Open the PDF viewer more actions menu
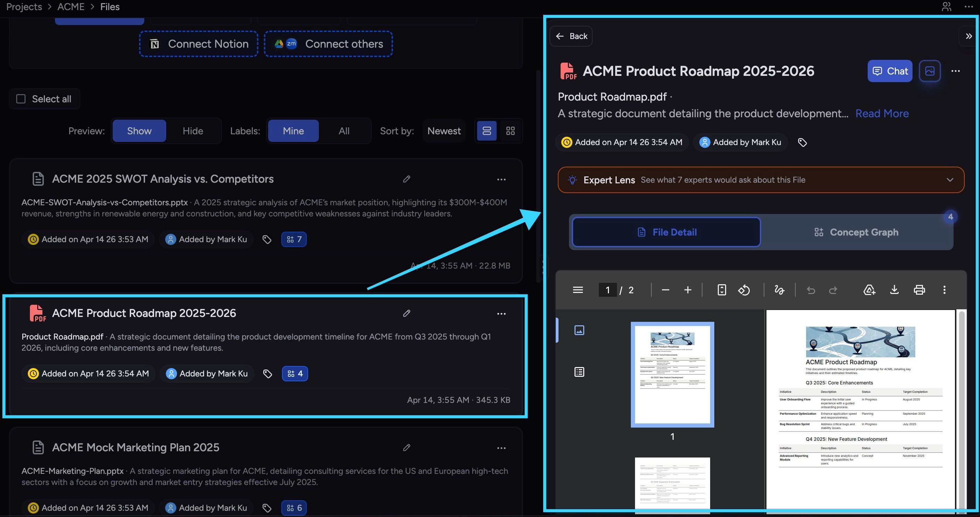 click(x=944, y=290)
